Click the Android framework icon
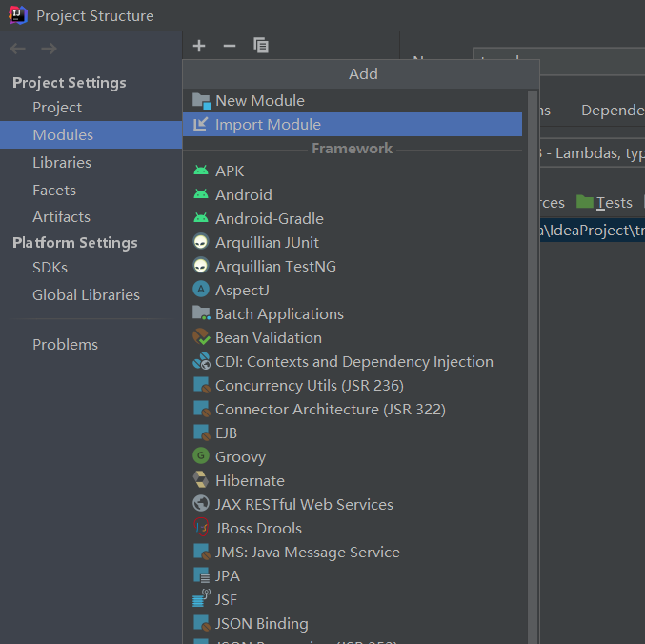Image resolution: width=645 pixels, height=644 pixels. pyautogui.click(x=201, y=194)
